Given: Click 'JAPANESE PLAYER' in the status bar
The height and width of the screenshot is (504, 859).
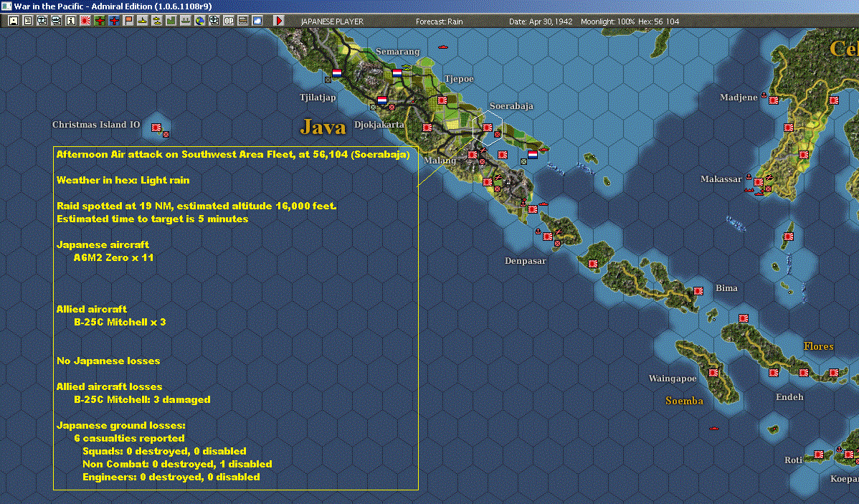Looking at the screenshot, I should point(332,22).
